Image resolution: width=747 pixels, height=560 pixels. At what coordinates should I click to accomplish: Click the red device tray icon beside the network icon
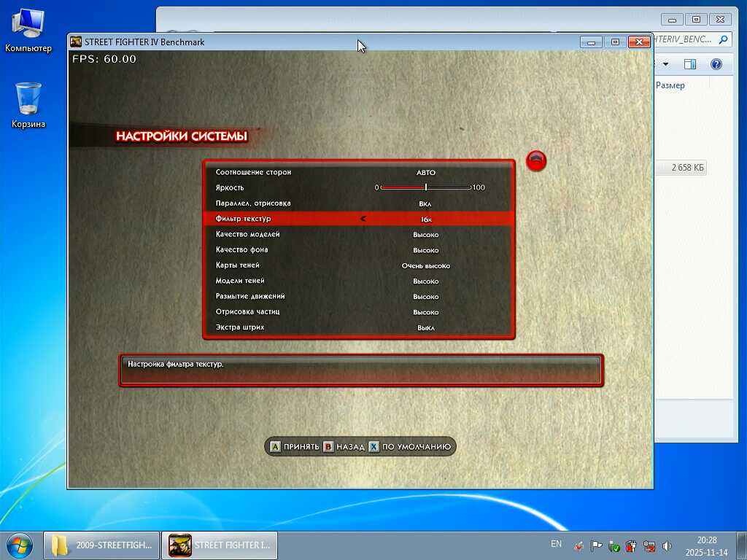click(631, 546)
